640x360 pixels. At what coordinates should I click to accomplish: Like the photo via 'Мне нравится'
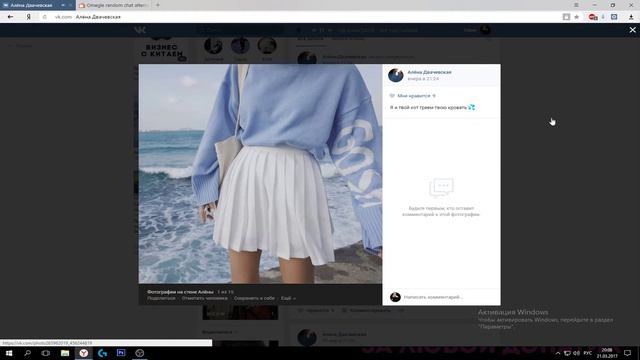pyautogui.click(x=413, y=96)
